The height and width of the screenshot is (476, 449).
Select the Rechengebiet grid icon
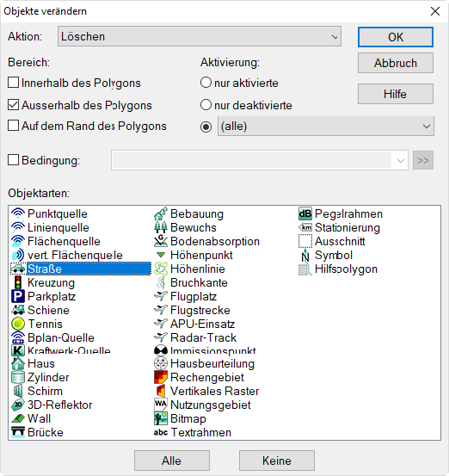coord(161,377)
